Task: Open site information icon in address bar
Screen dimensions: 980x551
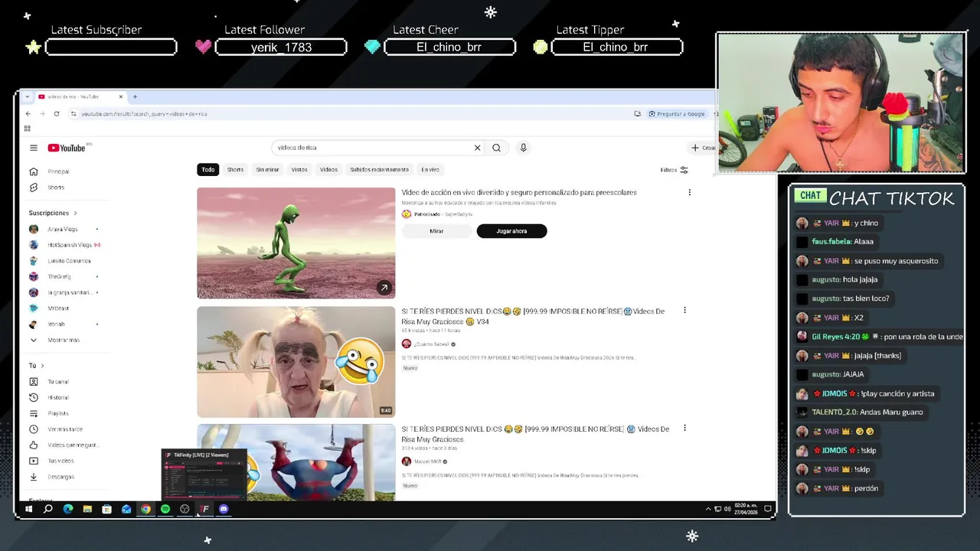Action: coord(73,113)
